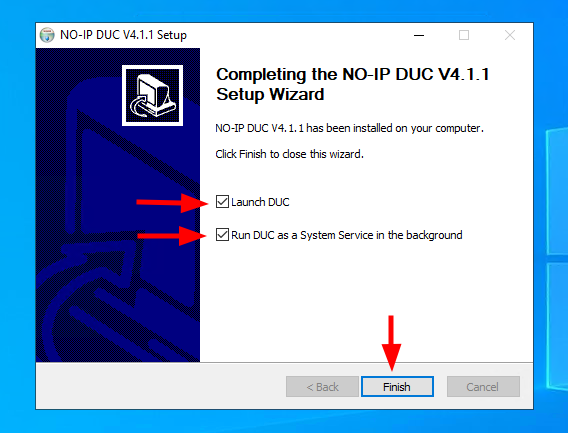Click the red arrow beside Run DUC service
The image size is (568, 433).
point(172,236)
